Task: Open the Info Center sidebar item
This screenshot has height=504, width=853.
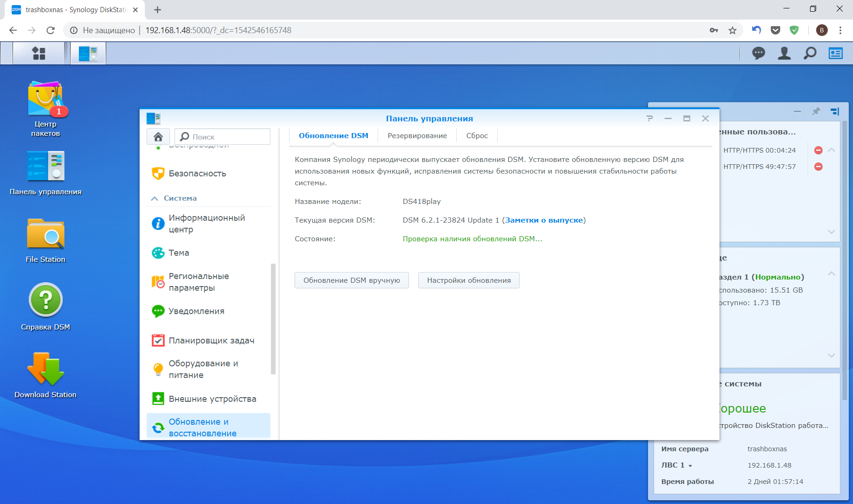Action: coord(208,224)
